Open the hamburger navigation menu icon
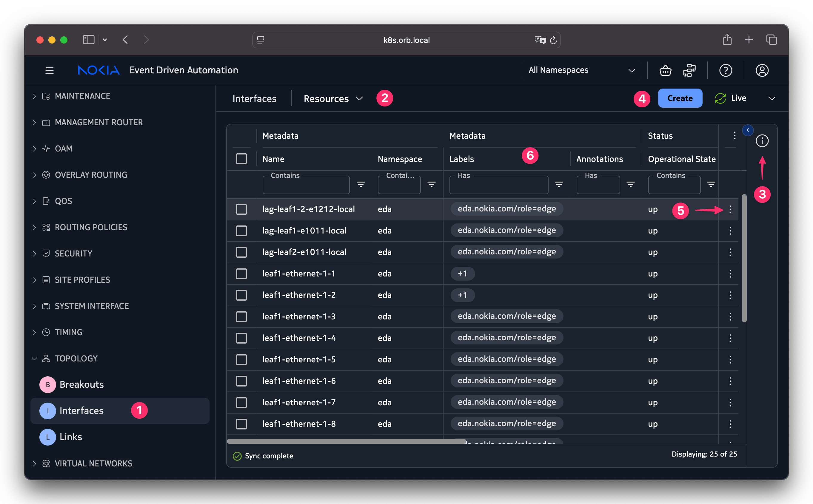This screenshot has height=504, width=813. pos(49,70)
